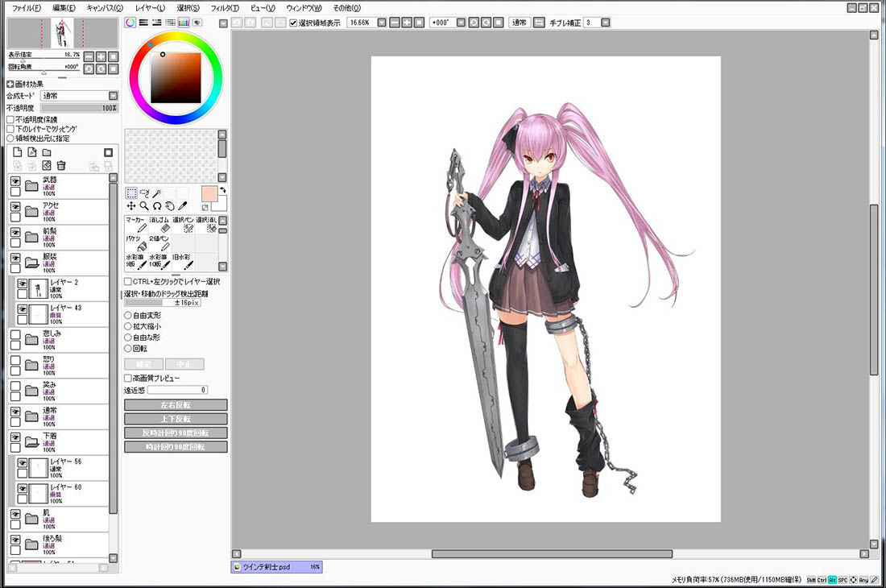Select the rectangular selection tool
This screenshot has height=588, width=886.
click(131, 193)
